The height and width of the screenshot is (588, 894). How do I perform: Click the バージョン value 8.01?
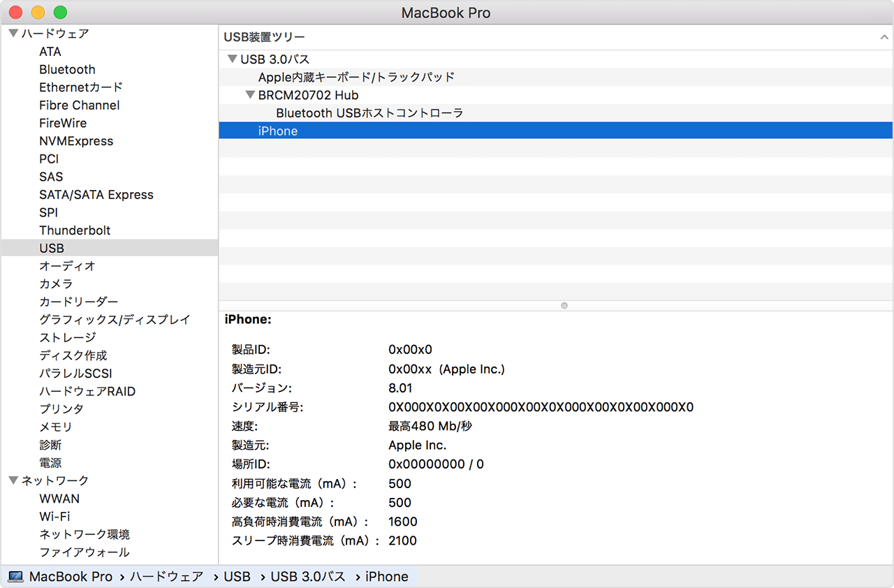coord(401,388)
